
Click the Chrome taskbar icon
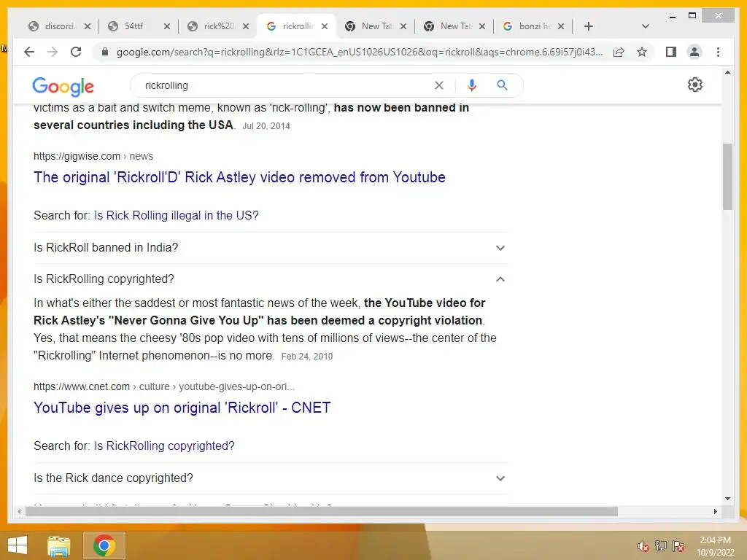(x=104, y=545)
